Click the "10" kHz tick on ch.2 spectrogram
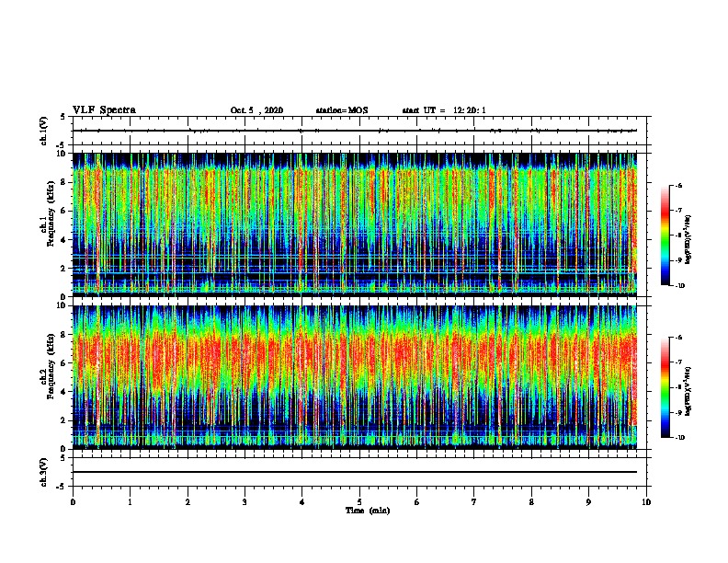The height and width of the screenshot is (563, 728). click(62, 305)
